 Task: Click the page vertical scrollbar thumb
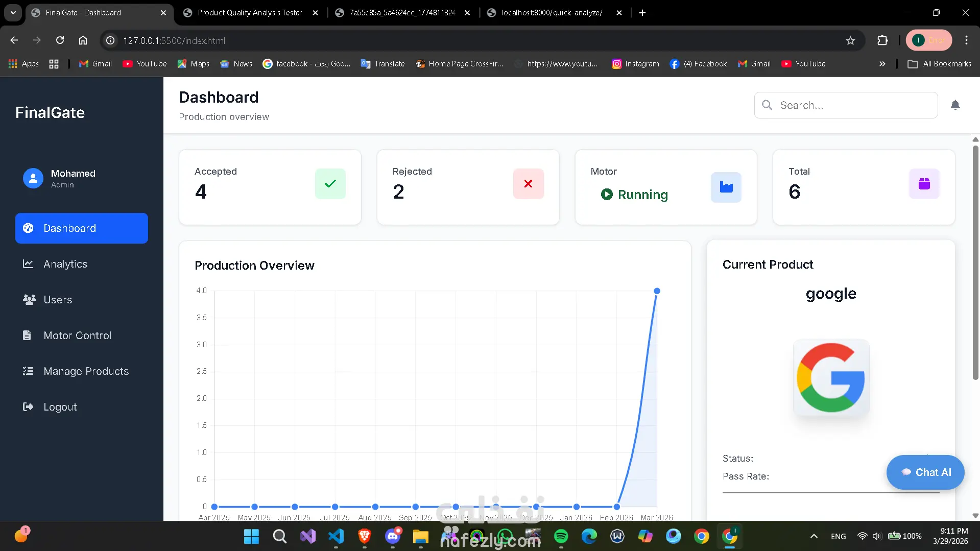point(975,263)
